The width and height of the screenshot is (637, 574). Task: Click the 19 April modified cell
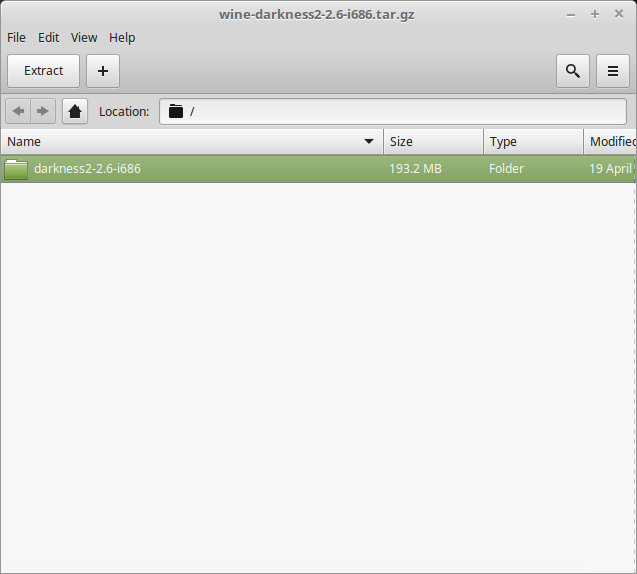point(611,169)
